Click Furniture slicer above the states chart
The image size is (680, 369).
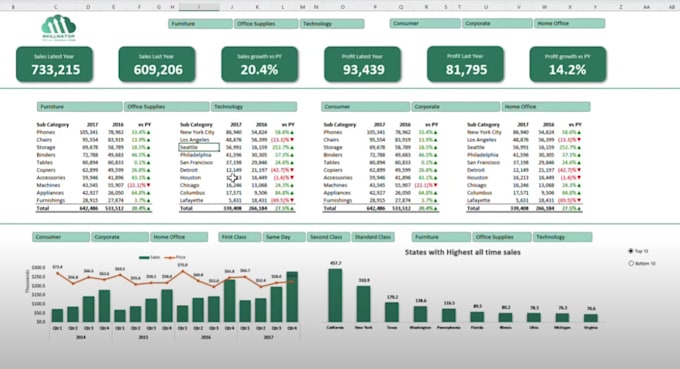(x=441, y=237)
